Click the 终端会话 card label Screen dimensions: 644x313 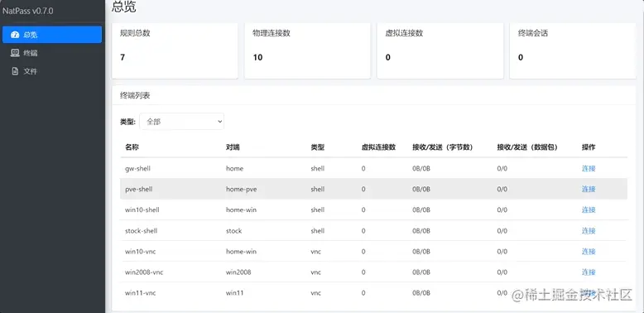(533, 33)
